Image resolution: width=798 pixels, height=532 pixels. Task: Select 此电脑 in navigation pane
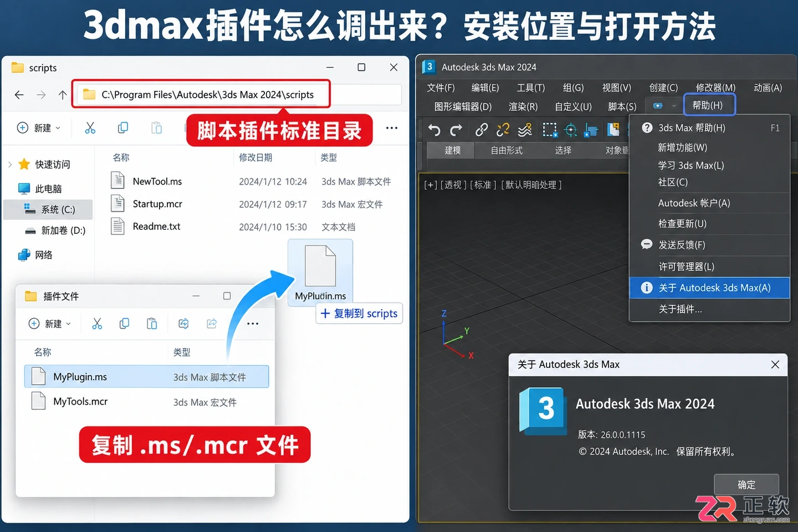coord(40,189)
